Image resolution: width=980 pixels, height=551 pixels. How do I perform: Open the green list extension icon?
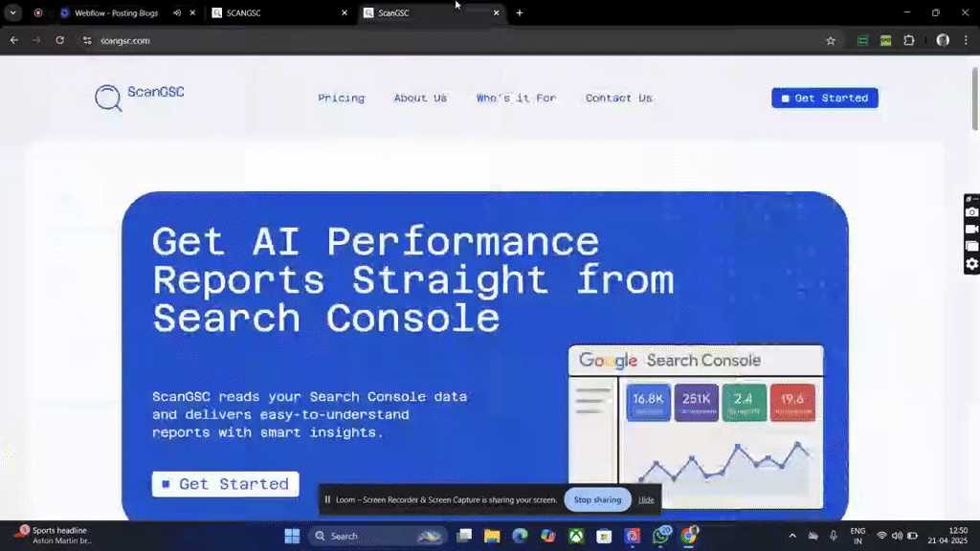coord(862,40)
